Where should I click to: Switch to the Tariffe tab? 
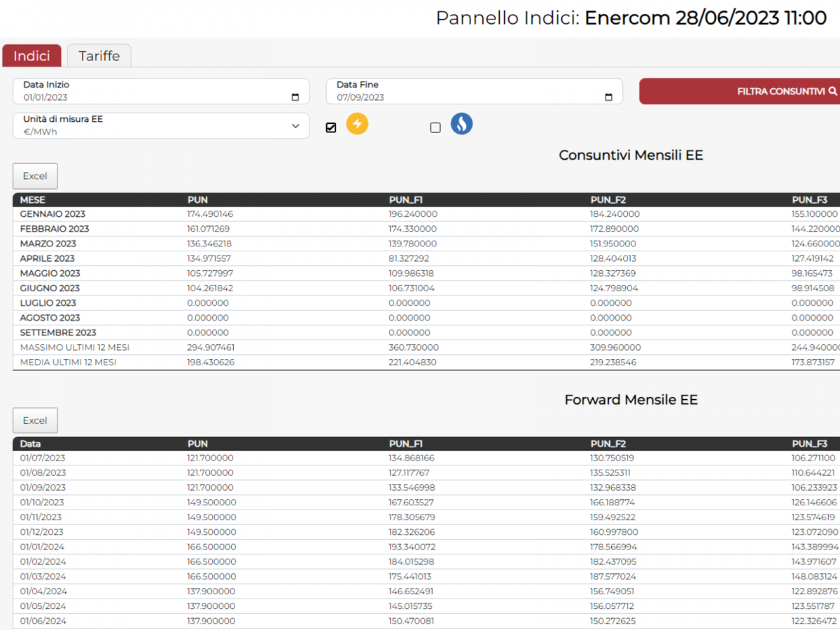click(x=99, y=56)
